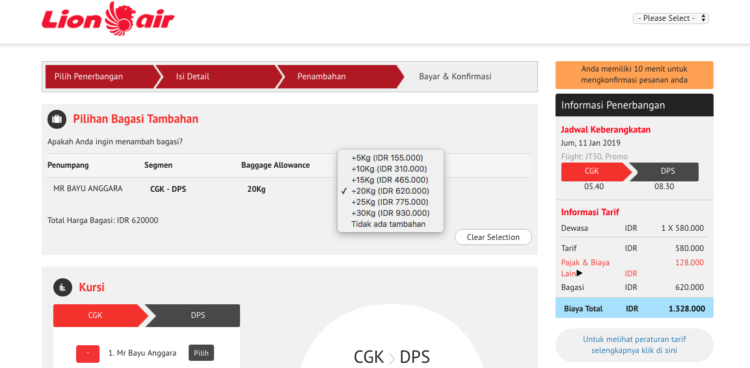This screenshot has height=368, width=750.
Task: Click Flight: JT30, Promo text
Action: (594, 156)
